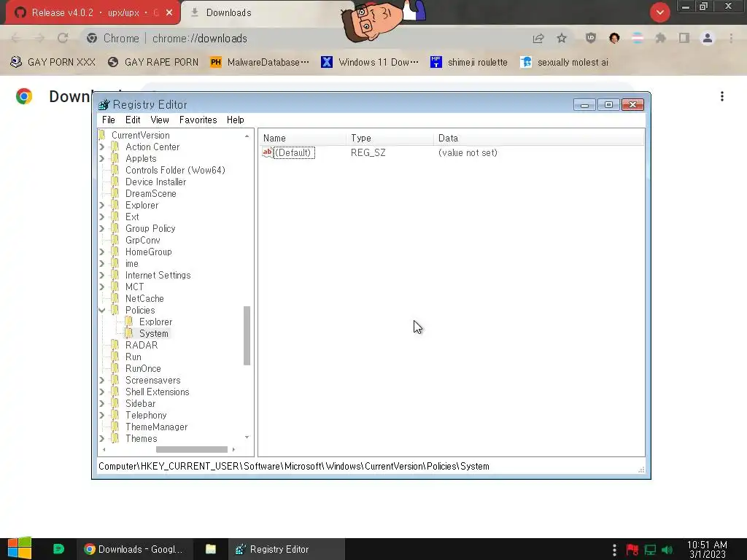The image size is (747, 560).
Task: Select the (Default) registry value
Action: pyautogui.click(x=294, y=153)
